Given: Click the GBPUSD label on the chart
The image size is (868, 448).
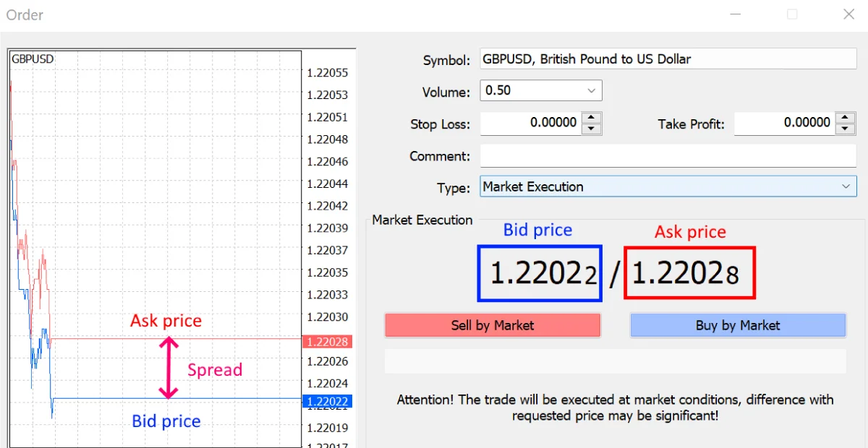Looking at the screenshot, I should [x=32, y=59].
